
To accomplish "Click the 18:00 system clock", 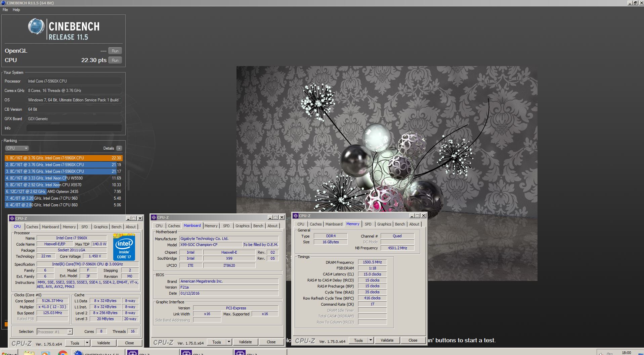I will point(626,353).
